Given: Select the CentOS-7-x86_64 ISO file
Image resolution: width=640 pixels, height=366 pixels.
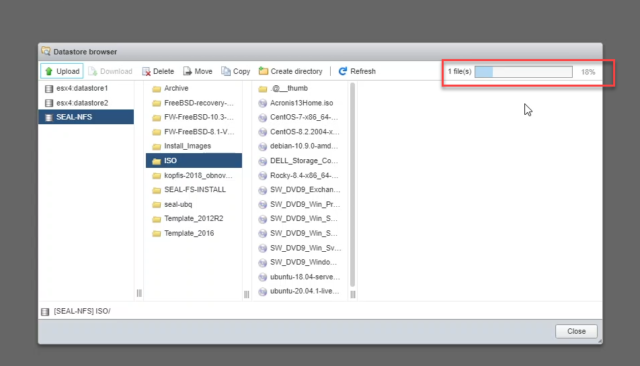Looking at the screenshot, I should click(x=300, y=118).
